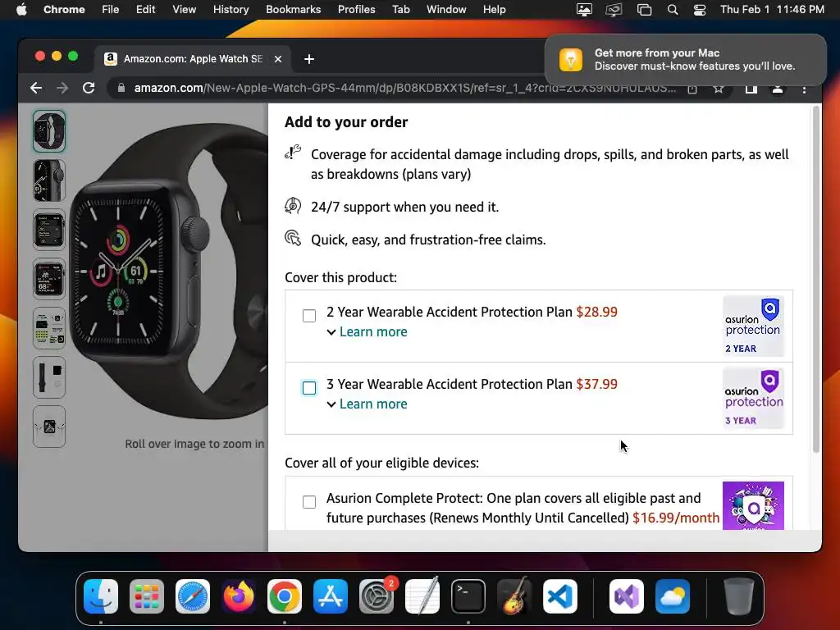840x630 pixels.
Task: Select the second watch thumbnail image
Action: coord(49,180)
